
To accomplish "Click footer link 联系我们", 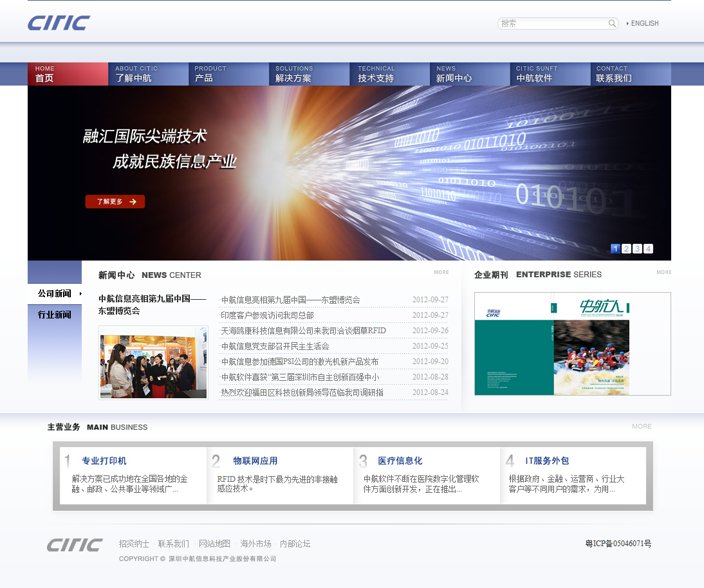I will pos(174,544).
